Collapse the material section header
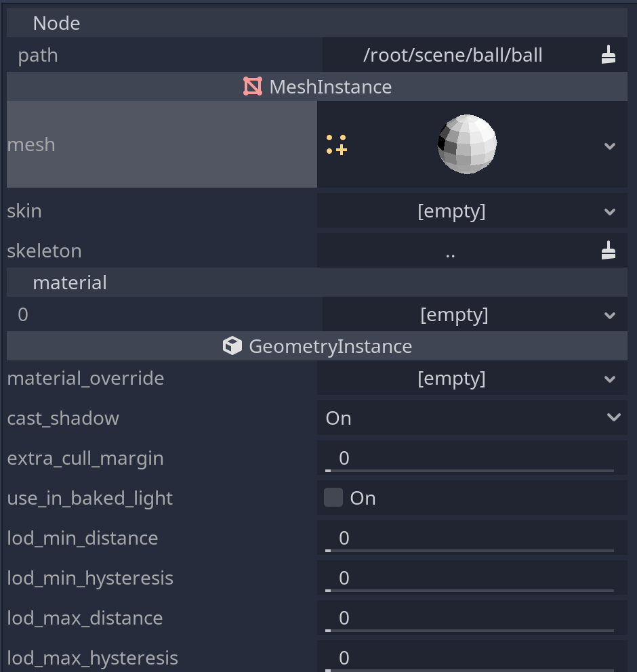The width and height of the screenshot is (637, 672). pos(70,282)
